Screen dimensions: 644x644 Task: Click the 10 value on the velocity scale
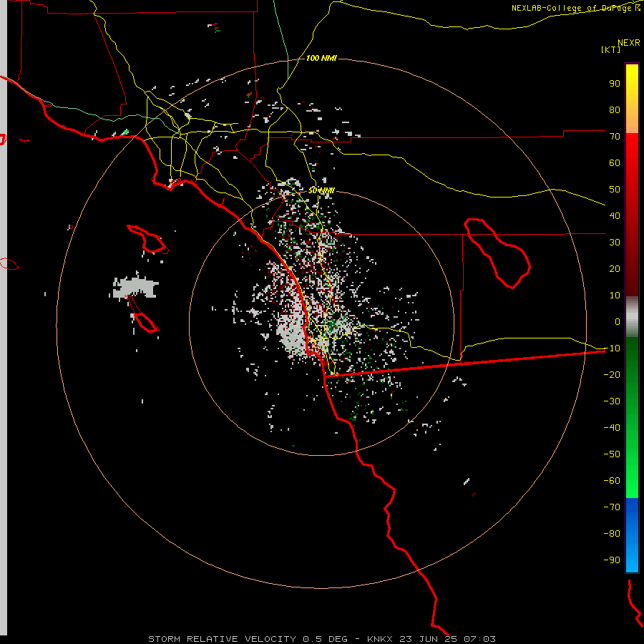615,296
